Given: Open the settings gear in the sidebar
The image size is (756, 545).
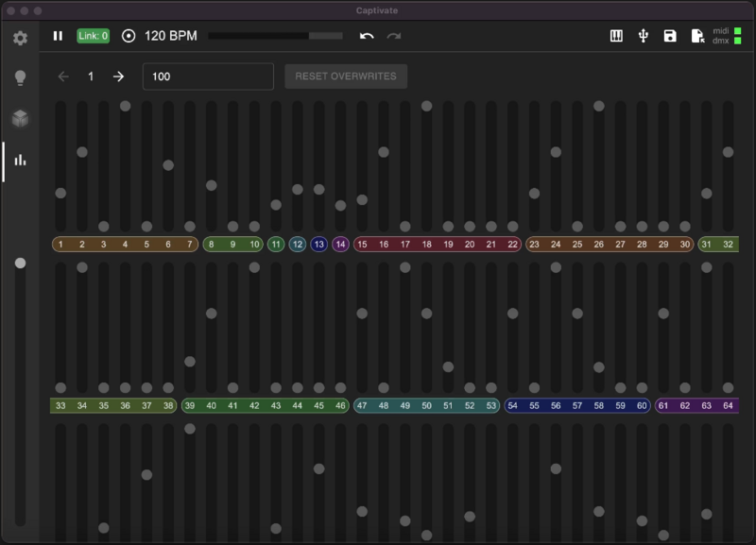Looking at the screenshot, I should 20,38.
